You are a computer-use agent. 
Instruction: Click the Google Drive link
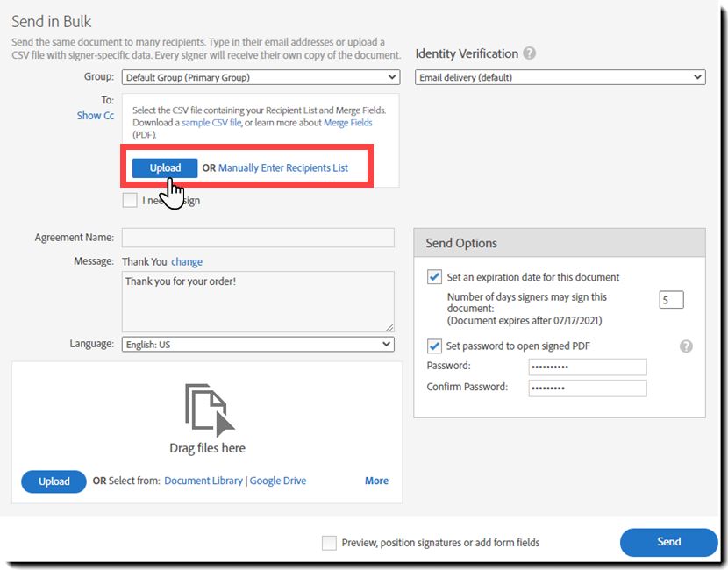pos(278,481)
